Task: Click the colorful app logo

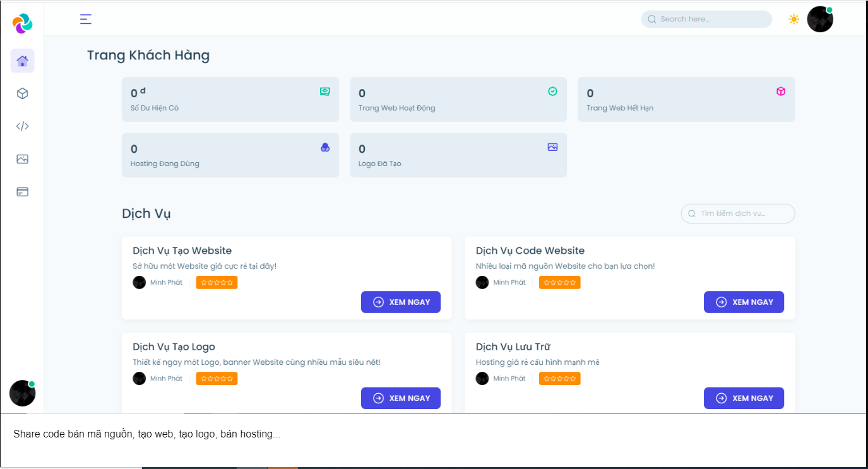Action: (x=22, y=23)
